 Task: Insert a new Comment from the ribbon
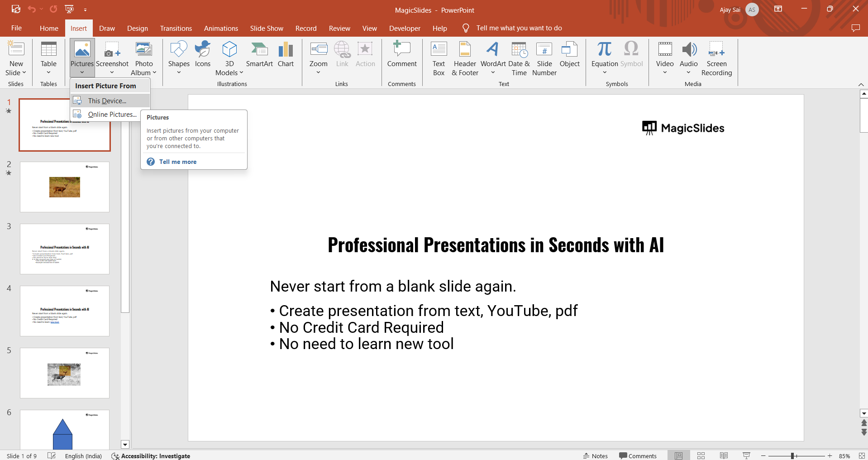(402, 55)
